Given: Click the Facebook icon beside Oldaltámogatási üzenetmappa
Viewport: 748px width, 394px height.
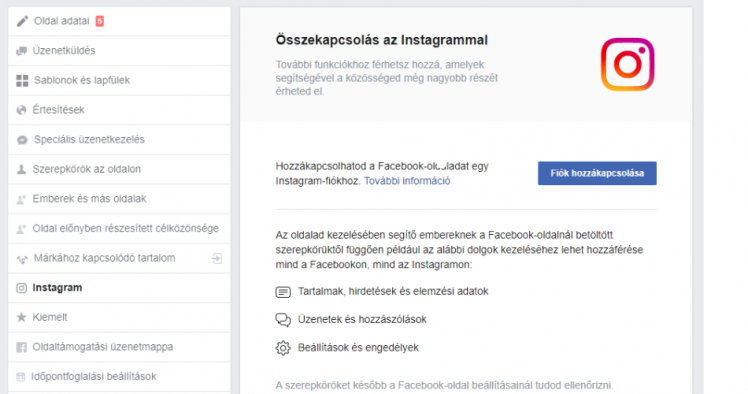Looking at the screenshot, I should coord(21,347).
